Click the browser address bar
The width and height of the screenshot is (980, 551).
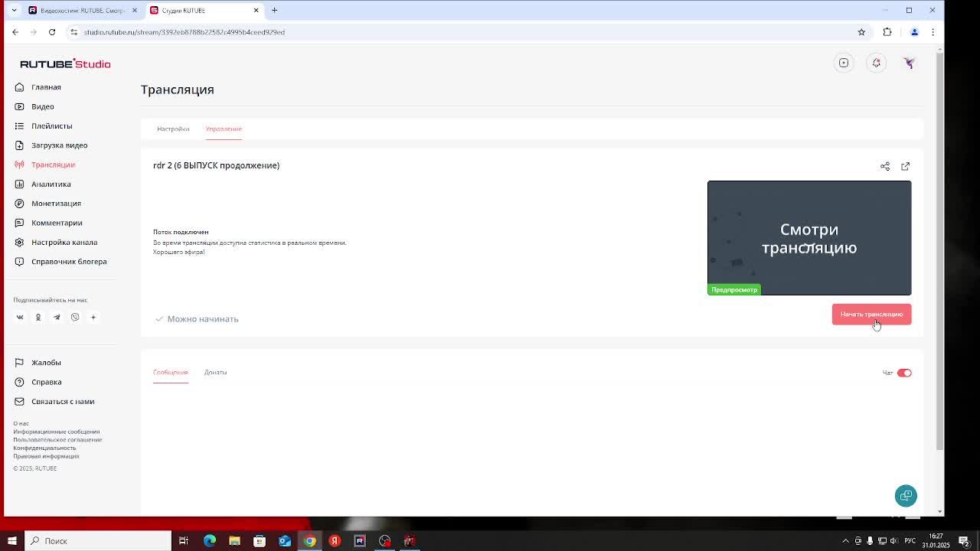tap(467, 32)
